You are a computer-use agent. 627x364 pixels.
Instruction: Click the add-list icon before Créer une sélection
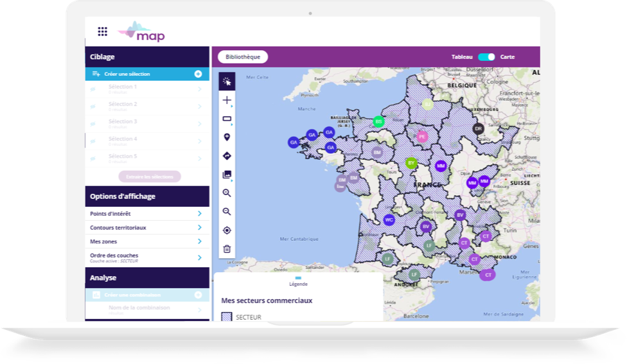click(x=96, y=74)
